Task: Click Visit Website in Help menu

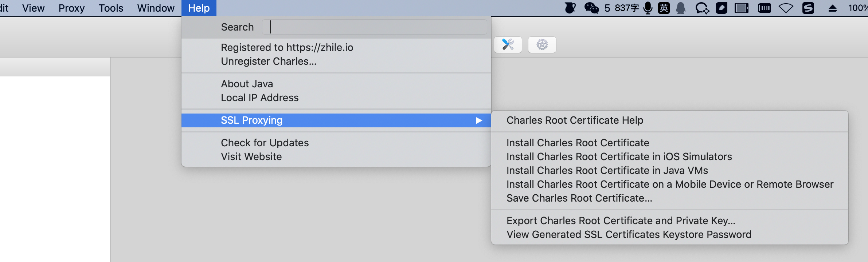Action: click(251, 156)
